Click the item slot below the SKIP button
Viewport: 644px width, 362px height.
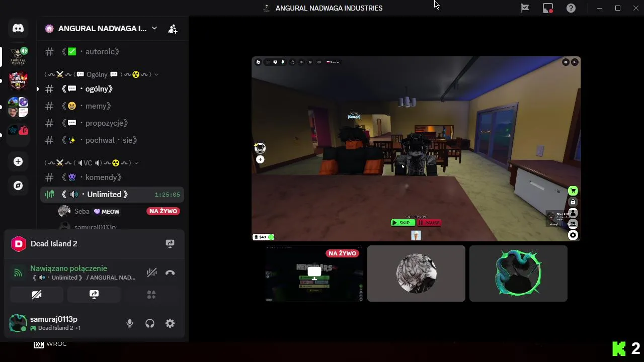click(416, 235)
